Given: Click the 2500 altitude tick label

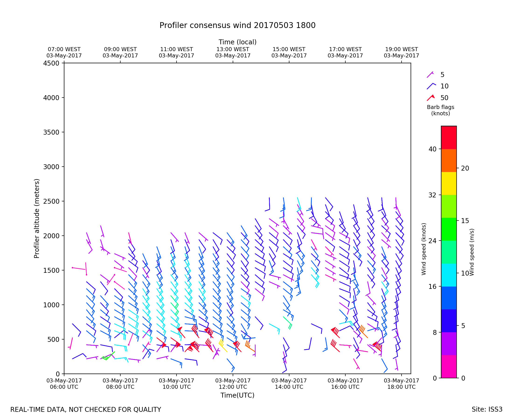Looking at the screenshot, I should [51, 201].
